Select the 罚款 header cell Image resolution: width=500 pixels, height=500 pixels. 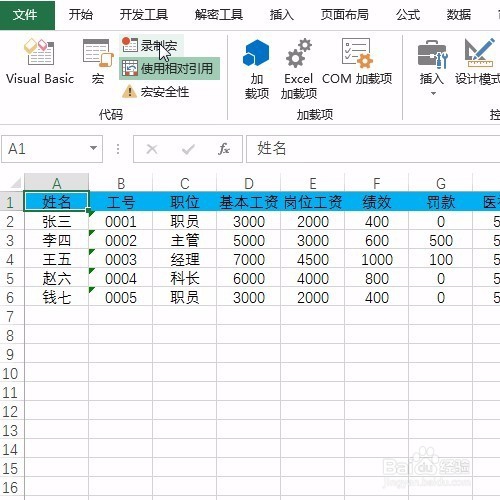click(441, 202)
